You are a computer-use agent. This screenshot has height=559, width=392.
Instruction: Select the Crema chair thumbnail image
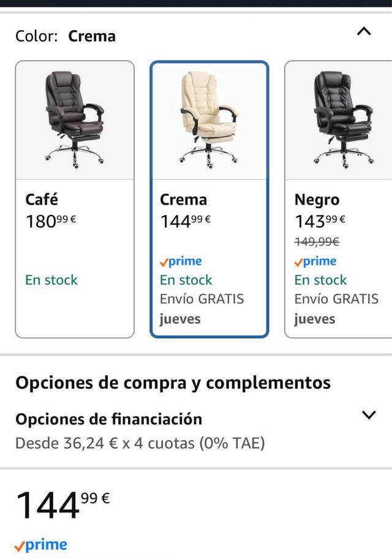(x=209, y=119)
